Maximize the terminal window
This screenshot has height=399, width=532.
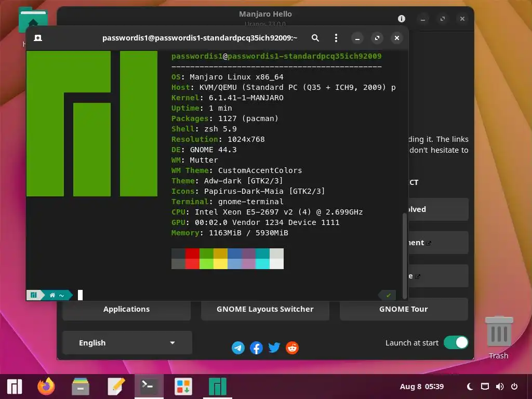[377, 38]
